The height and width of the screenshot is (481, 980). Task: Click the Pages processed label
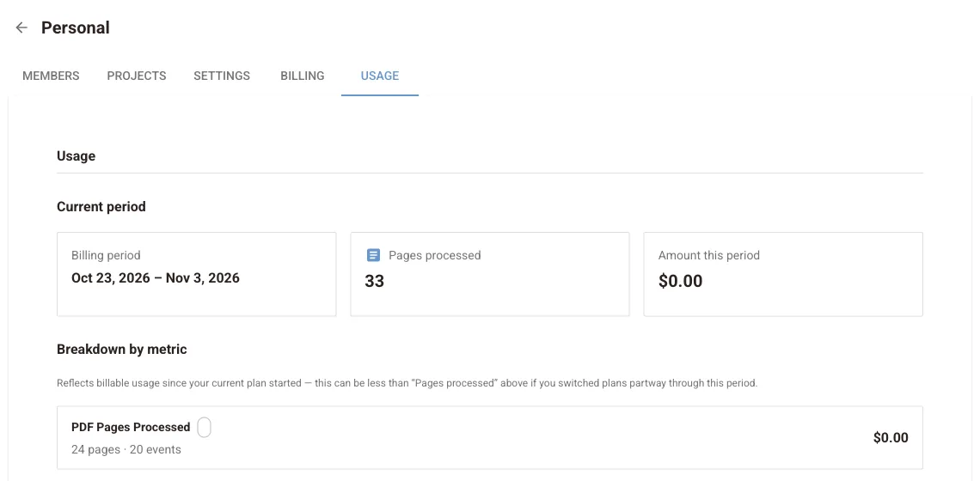(x=434, y=255)
